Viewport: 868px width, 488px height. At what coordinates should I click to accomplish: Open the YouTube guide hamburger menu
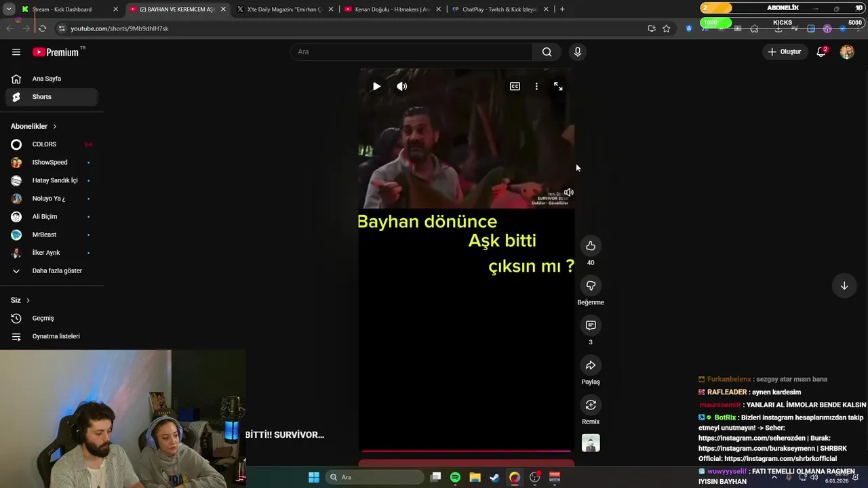[x=16, y=52]
